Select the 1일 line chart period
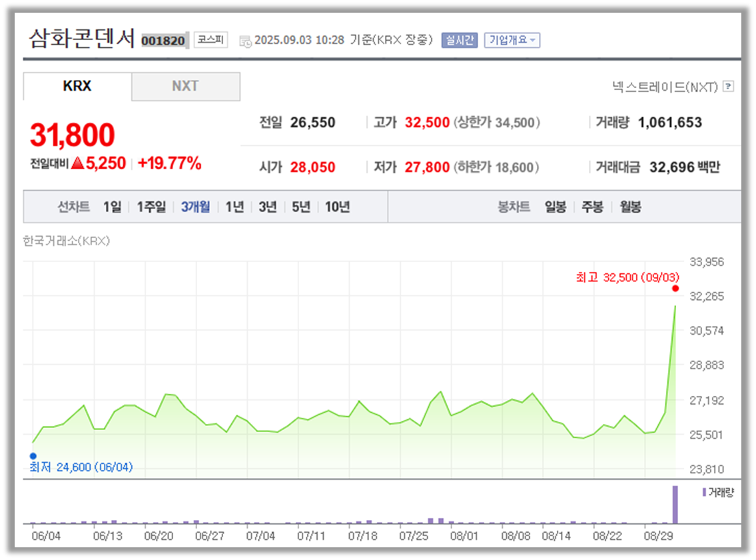 point(113,207)
